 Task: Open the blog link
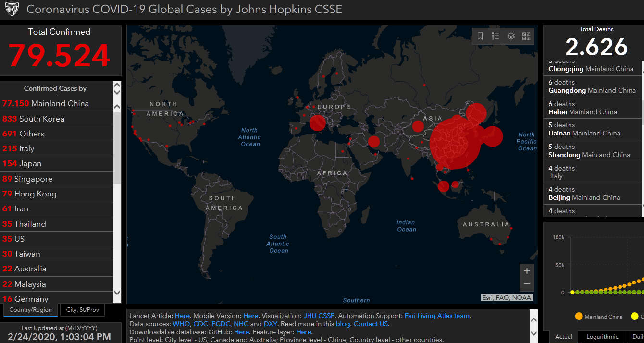coord(343,324)
